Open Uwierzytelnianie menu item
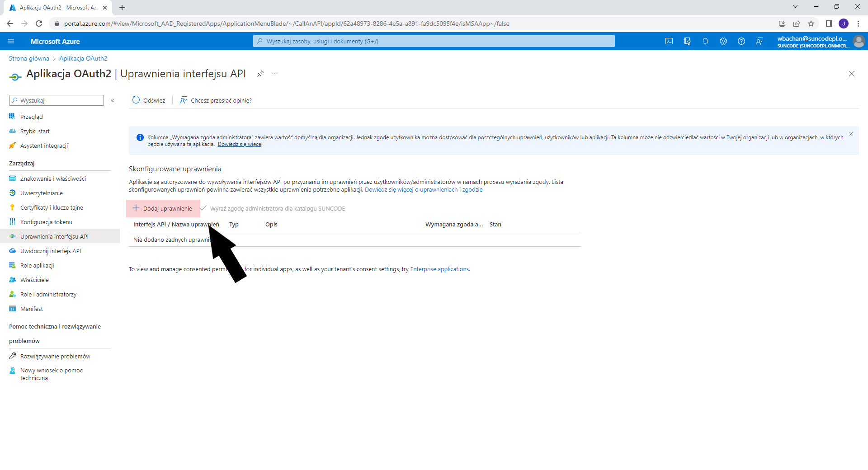Screen dimensions: 868x470 [42, 193]
